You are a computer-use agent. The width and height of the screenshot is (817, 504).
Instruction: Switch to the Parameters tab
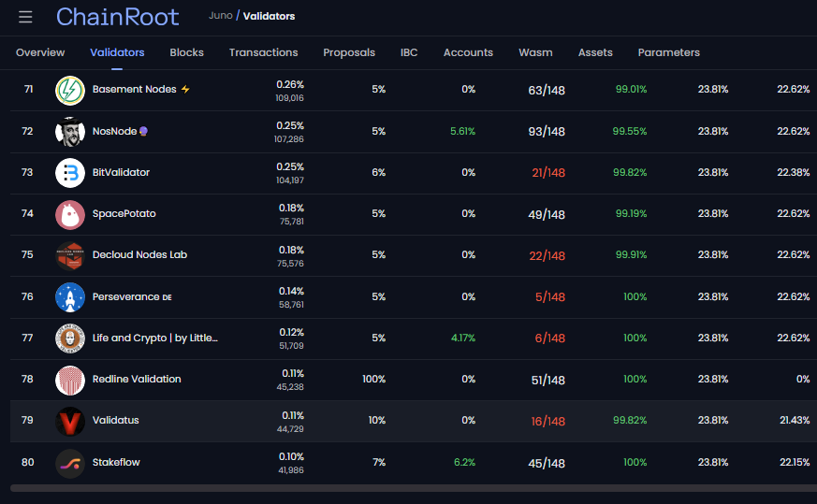(668, 52)
